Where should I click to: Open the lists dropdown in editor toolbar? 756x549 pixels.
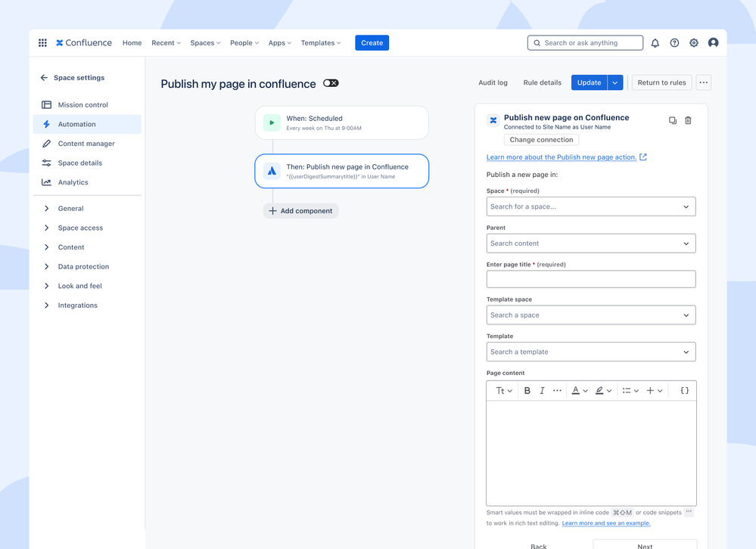pyautogui.click(x=630, y=390)
